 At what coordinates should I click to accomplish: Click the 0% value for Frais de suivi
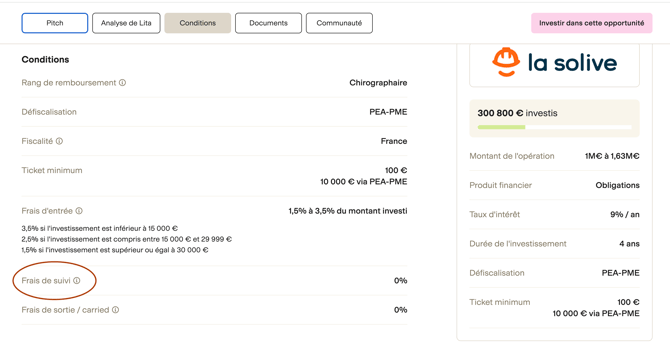(x=400, y=281)
